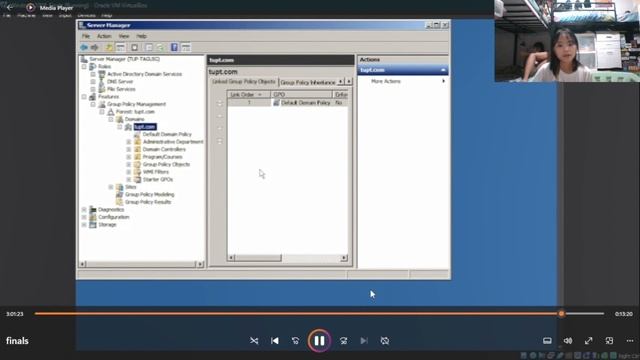640x360 pixels.
Task: Select Configuration in the tree
Action: click(113, 217)
